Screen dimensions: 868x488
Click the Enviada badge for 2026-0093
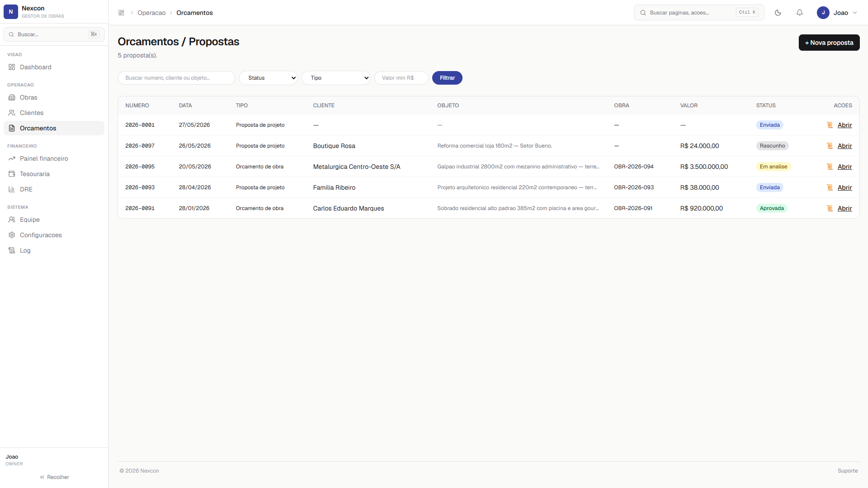pos(770,187)
